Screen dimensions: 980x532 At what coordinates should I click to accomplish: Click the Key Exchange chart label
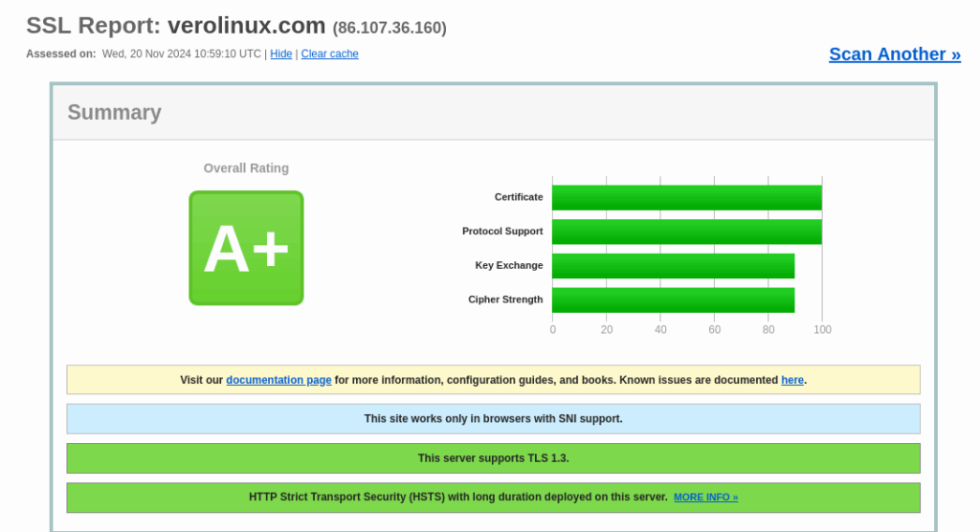coord(508,266)
